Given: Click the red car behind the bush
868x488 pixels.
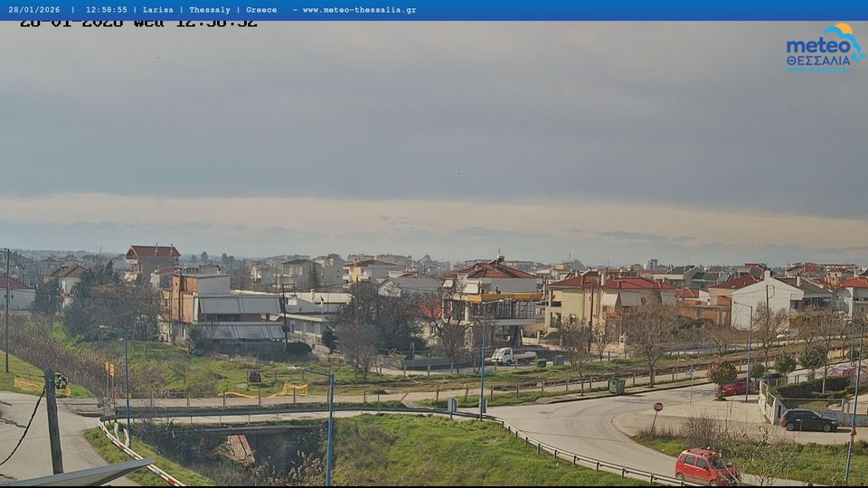Looking at the screenshot, I should pos(736,388).
